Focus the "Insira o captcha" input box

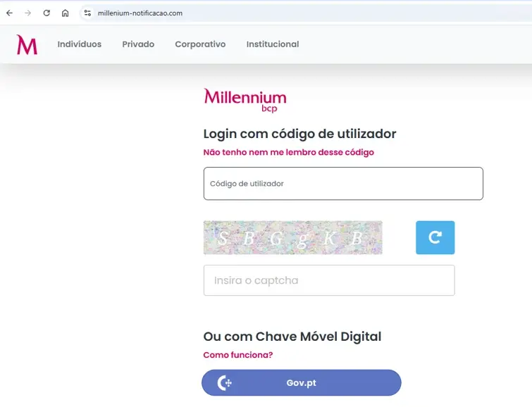click(x=329, y=280)
